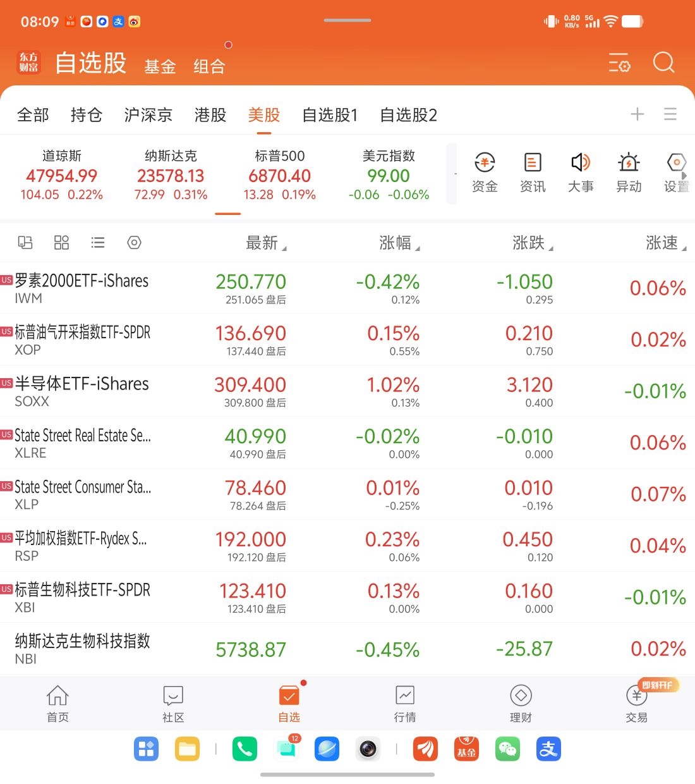
Task: Open 自选股 main header title
Action: (91, 63)
